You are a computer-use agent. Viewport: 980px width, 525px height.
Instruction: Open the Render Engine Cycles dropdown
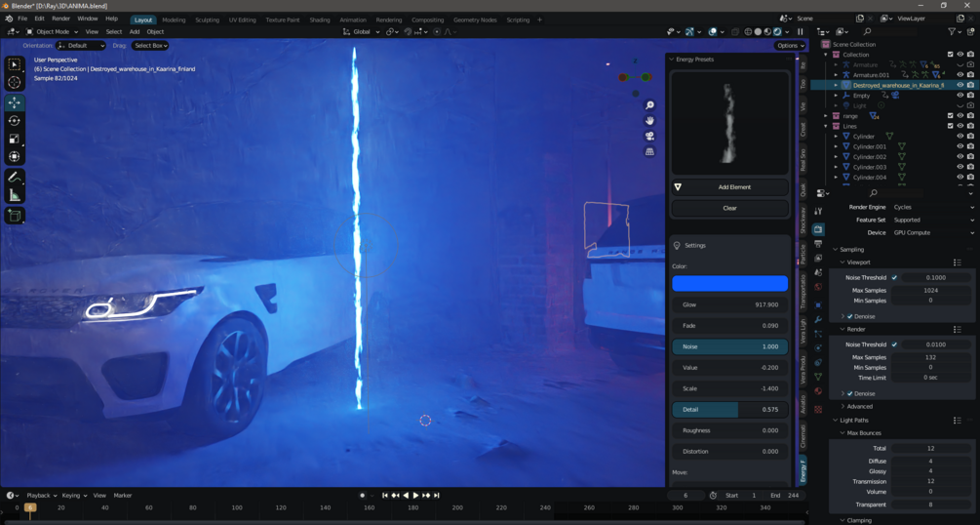[932, 207]
